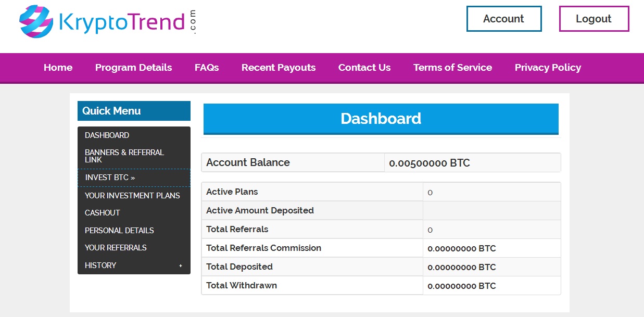
Task: Click the KryptoTrend logo icon
Action: 36,21
